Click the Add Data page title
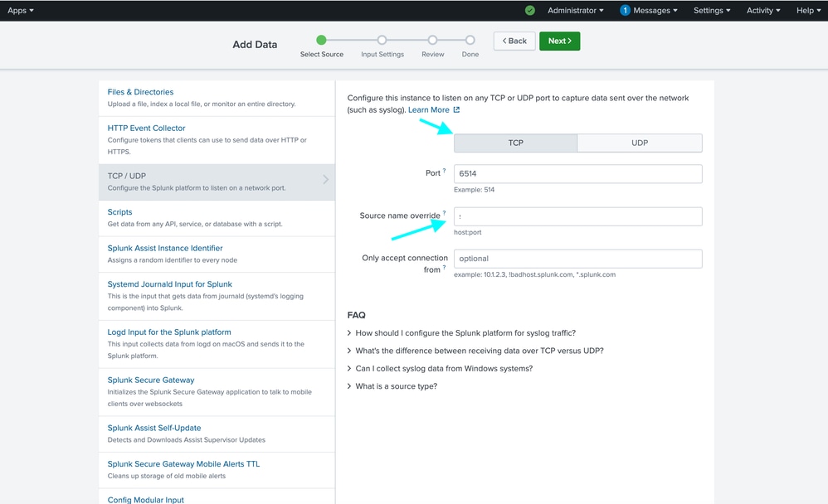828x504 pixels. tap(255, 45)
